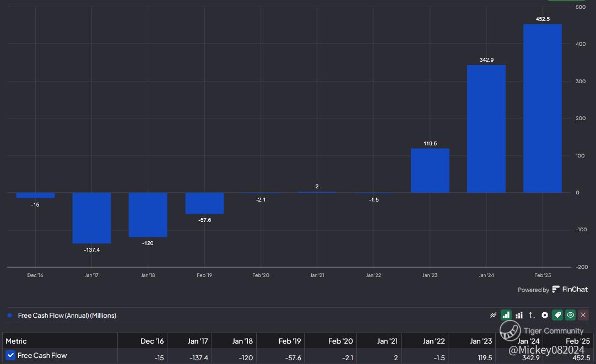Remove Free Cash Flow series with X
The width and height of the screenshot is (596, 364).
(x=583, y=315)
